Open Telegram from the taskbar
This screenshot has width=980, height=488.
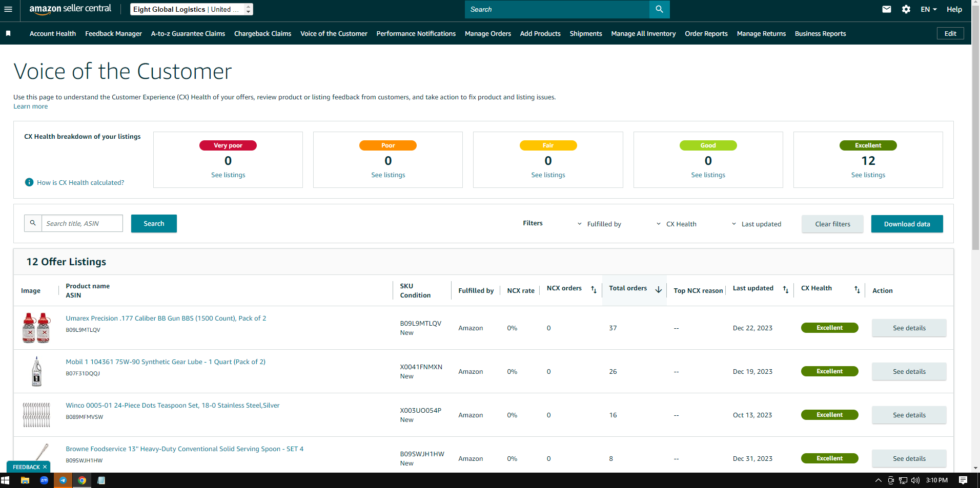tap(63, 480)
